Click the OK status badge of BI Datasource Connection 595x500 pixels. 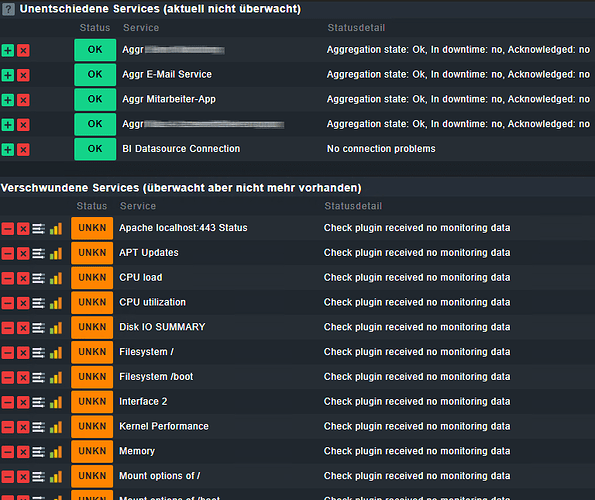tap(95, 149)
